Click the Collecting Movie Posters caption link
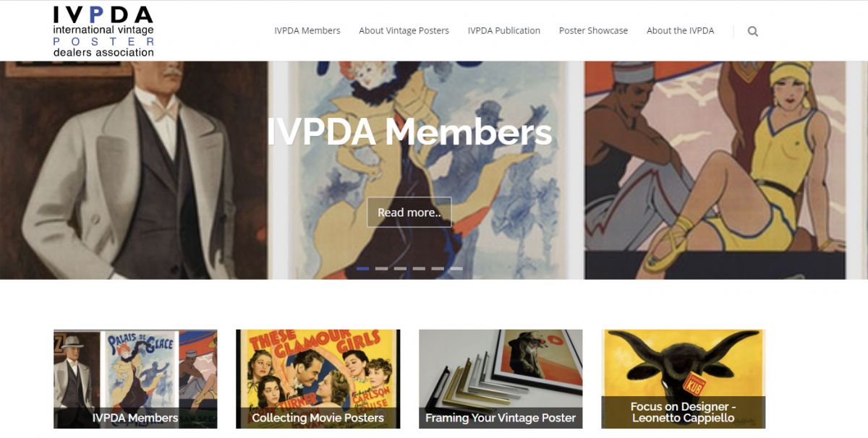Viewport: 868px width, 438px height. click(318, 418)
